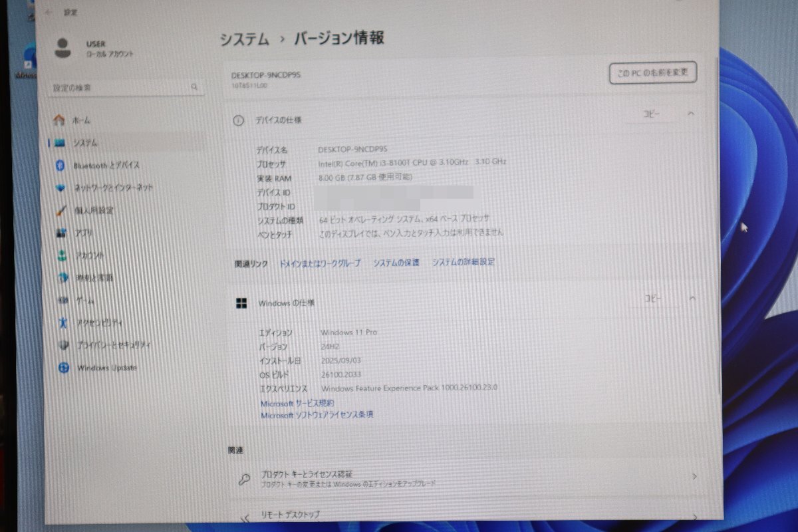
Task: Open Windows Update settings
Action: 105,367
